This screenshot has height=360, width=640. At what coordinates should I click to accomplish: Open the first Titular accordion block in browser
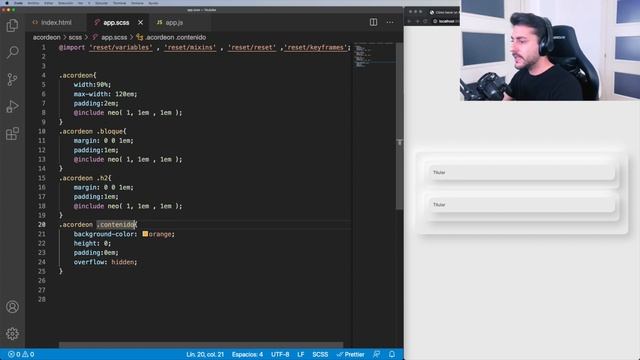tap(522, 173)
